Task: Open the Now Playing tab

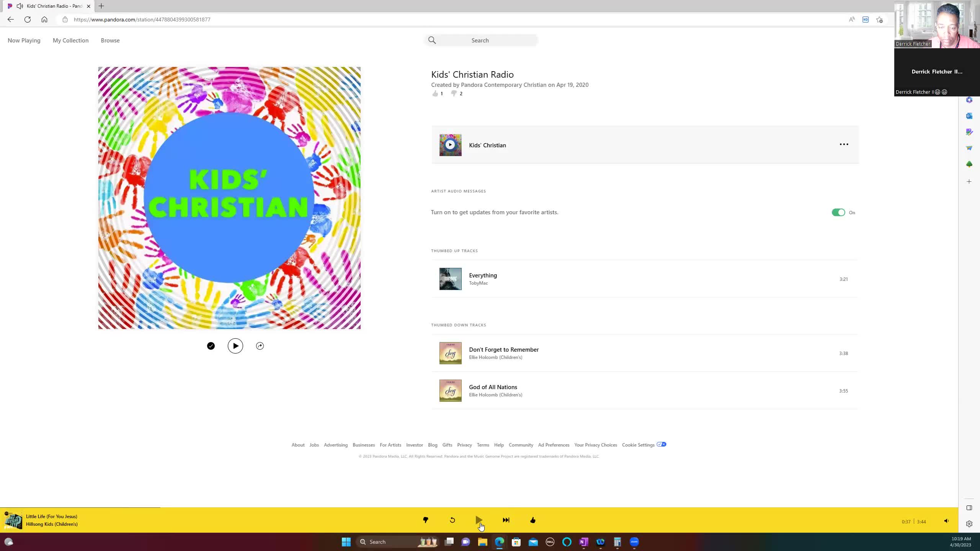Action: (24, 40)
